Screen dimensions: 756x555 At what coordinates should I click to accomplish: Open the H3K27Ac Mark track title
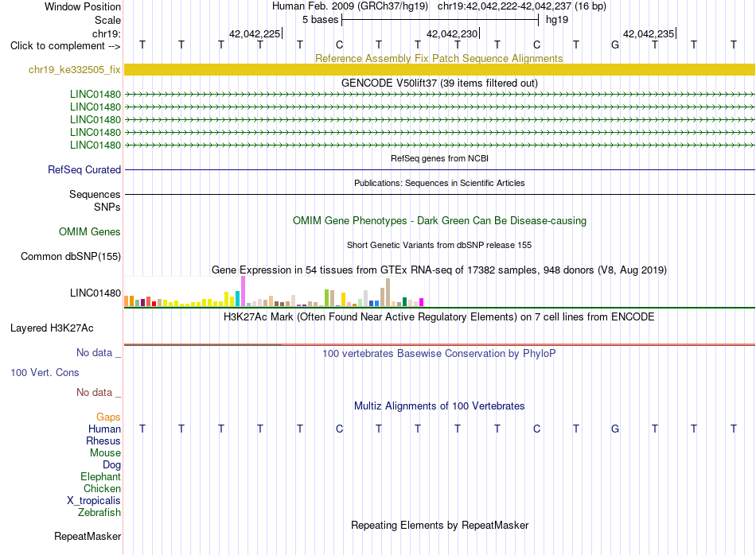439,316
